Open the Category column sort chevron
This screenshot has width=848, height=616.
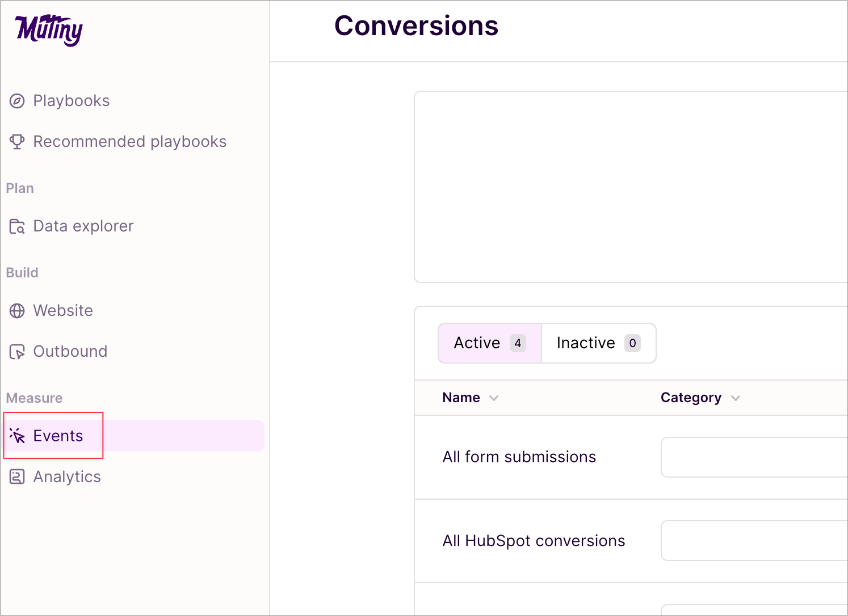click(x=736, y=398)
